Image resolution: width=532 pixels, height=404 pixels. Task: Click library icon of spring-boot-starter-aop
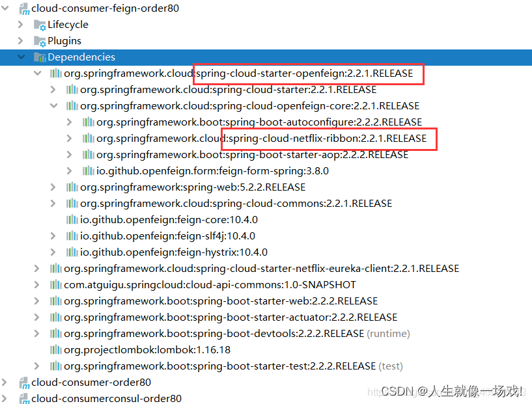coord(88,155)
